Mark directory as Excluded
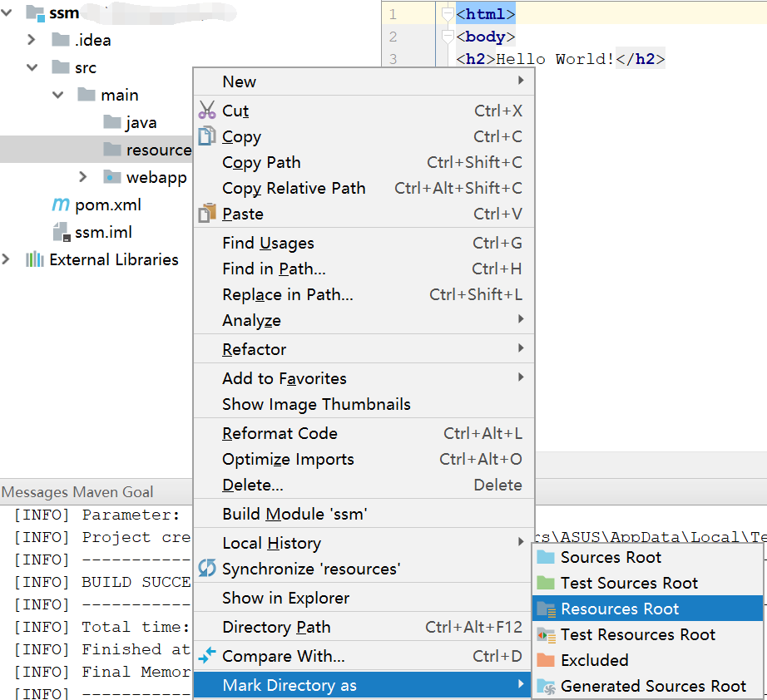767x700 pixels. (648, 660)
